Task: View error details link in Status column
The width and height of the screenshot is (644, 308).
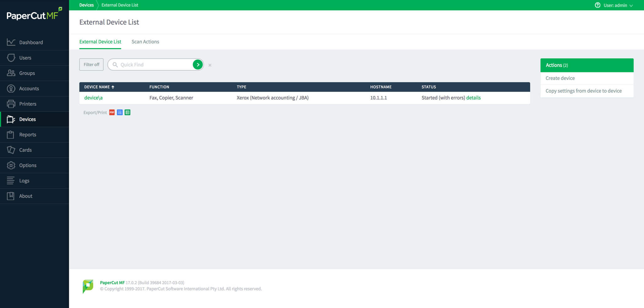Action: tap(473, 98)
